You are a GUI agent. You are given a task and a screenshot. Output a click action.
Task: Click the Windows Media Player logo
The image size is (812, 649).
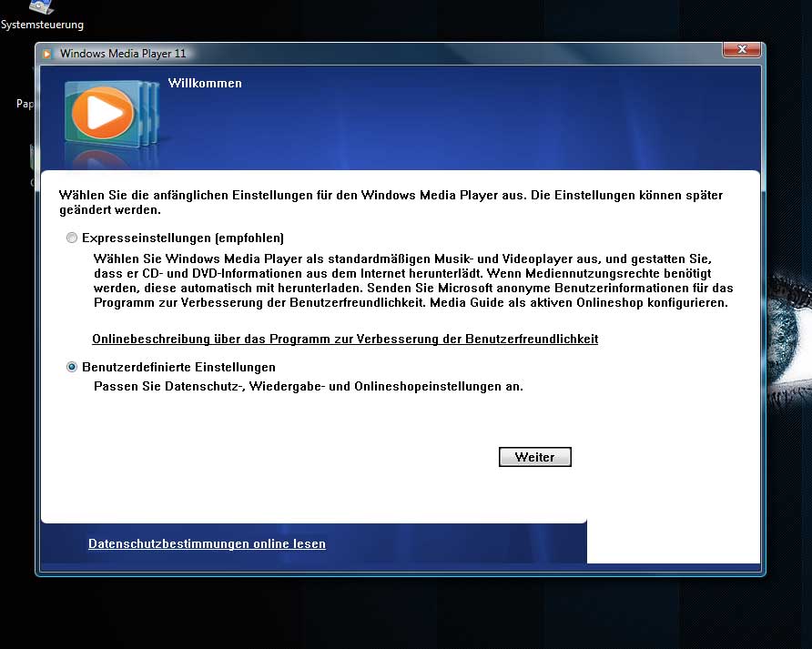110,114
